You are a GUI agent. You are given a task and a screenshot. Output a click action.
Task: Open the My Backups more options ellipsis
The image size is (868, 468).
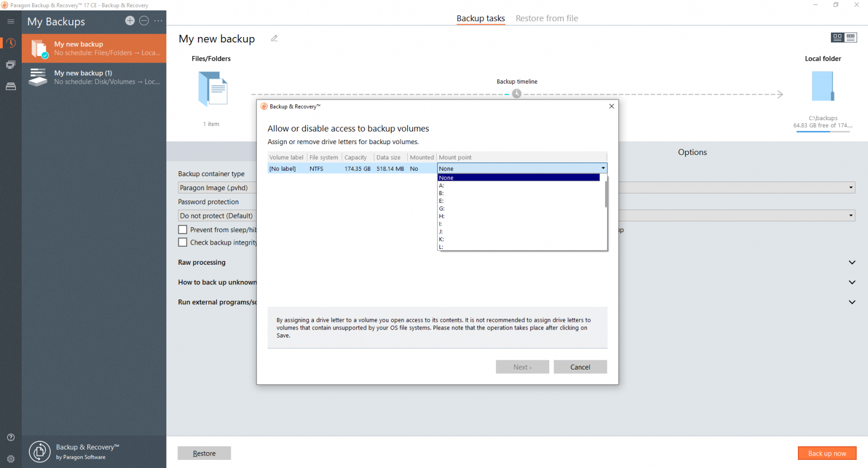[158, 21]
